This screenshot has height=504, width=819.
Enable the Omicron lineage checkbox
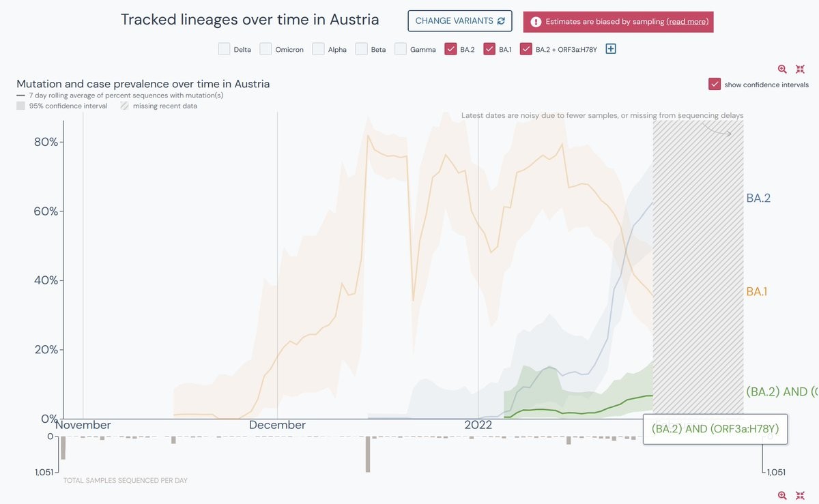click(x=266, y=49)
